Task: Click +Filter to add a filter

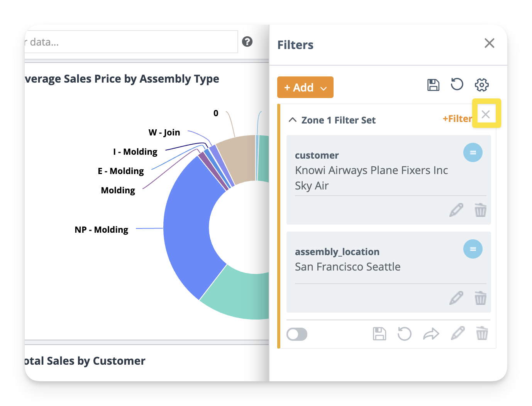Action: 457,119
